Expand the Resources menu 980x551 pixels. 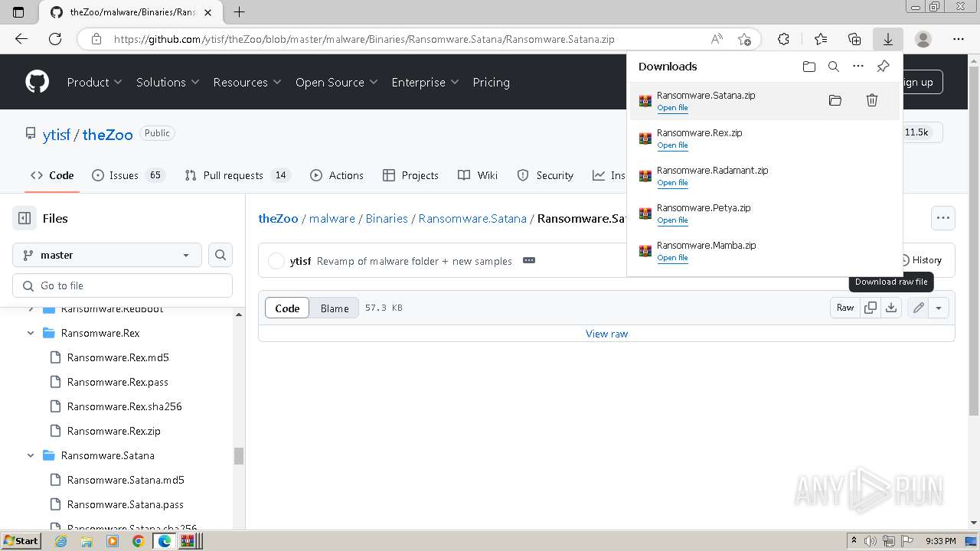point(247,82)
